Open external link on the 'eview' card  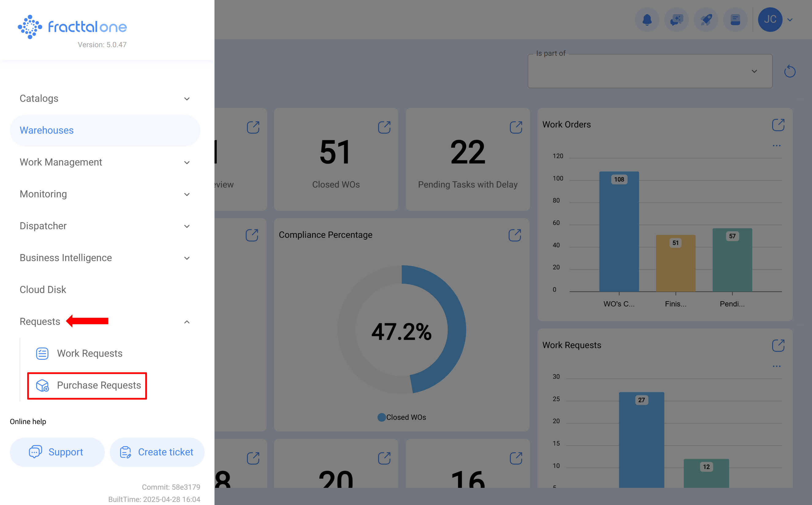253,127
